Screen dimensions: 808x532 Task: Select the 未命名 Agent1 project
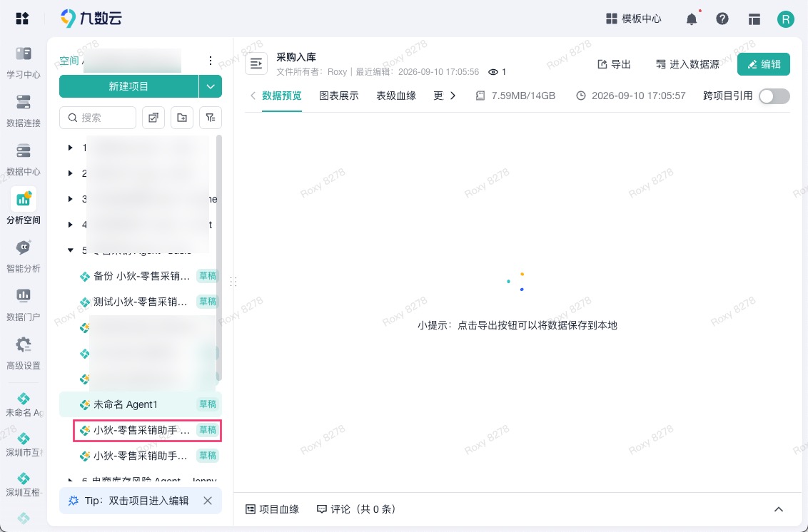141,404
